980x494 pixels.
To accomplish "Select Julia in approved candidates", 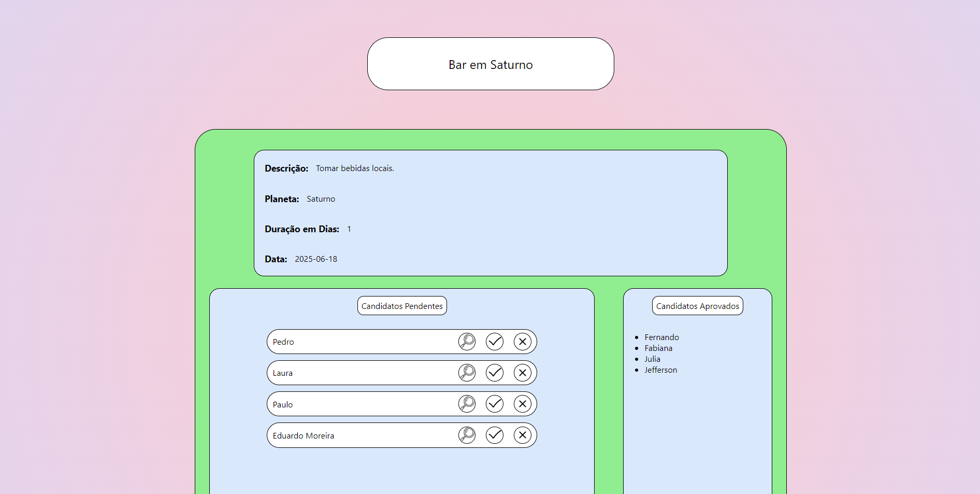I will [652, 359].
